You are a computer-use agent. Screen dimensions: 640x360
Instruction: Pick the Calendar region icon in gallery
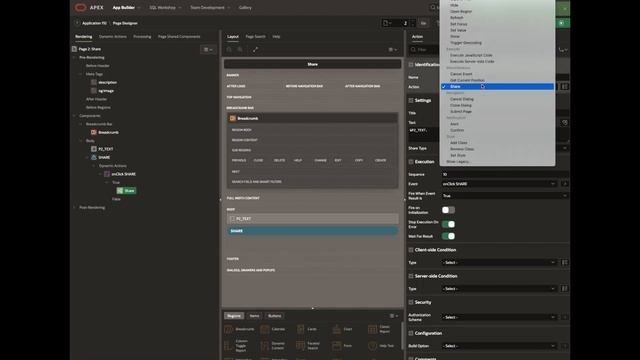pyautogui.click(x=265, y=329)
